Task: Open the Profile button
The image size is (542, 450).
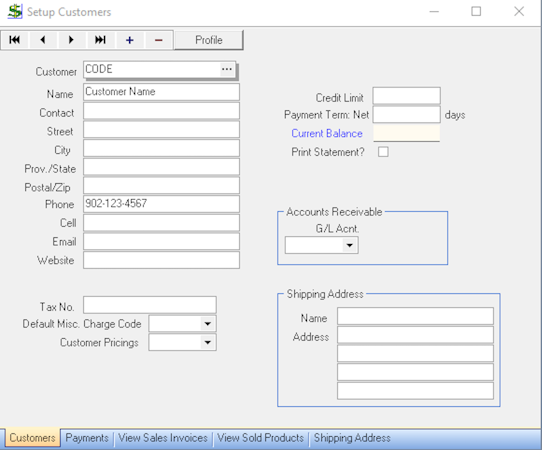Action: pos(209,40)
